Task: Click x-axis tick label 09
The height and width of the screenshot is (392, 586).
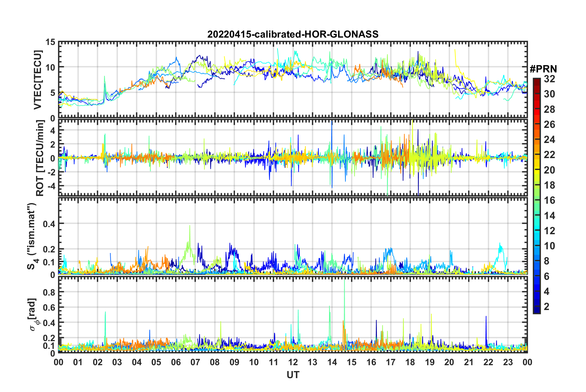Action: (234, 362)
